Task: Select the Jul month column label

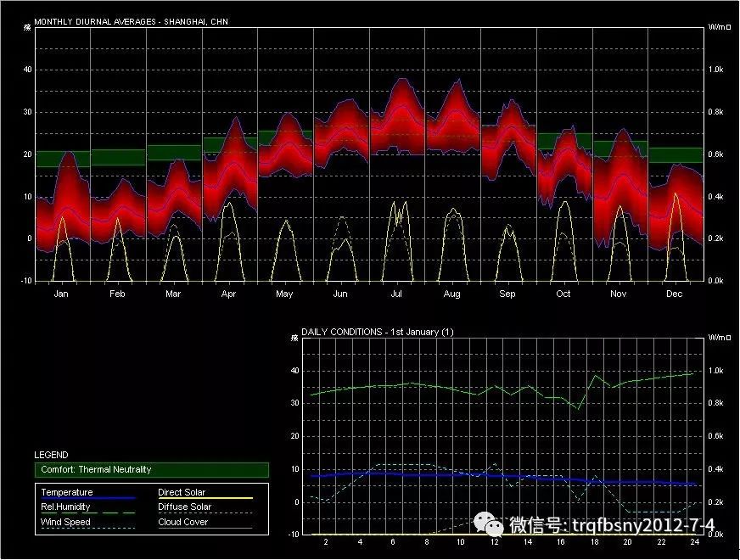Action: coord(395,294)
